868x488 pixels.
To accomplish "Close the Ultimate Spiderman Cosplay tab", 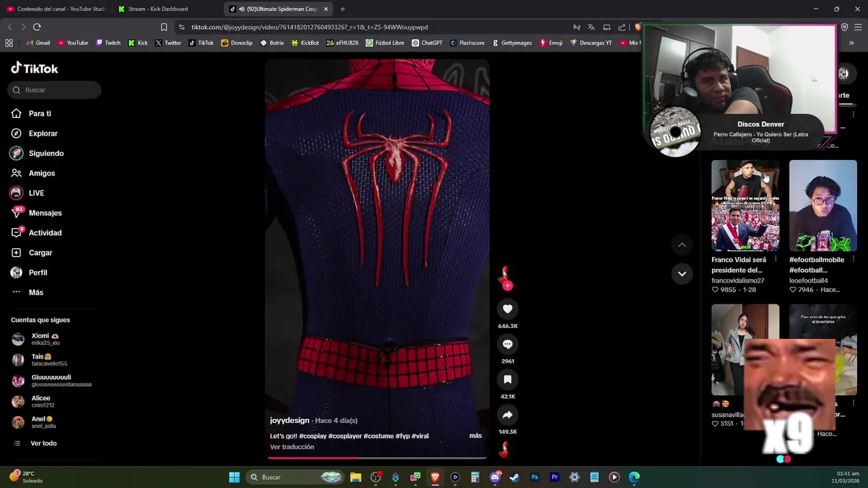I will point(326,9).
